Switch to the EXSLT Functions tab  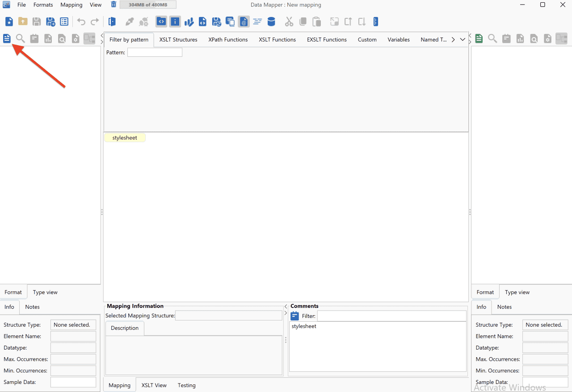pos(327,39)
